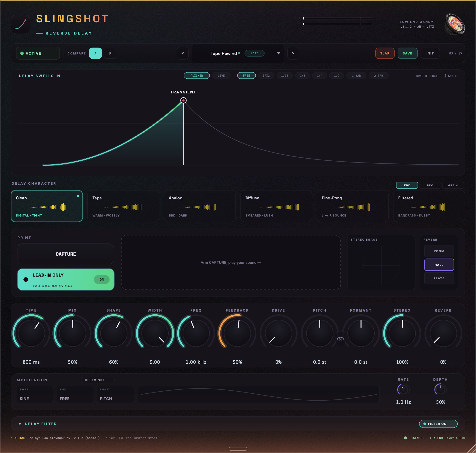Select the 1/4 note length
Image resolution: width=476 pixels, height=453 pixels.
coord(320,76)
